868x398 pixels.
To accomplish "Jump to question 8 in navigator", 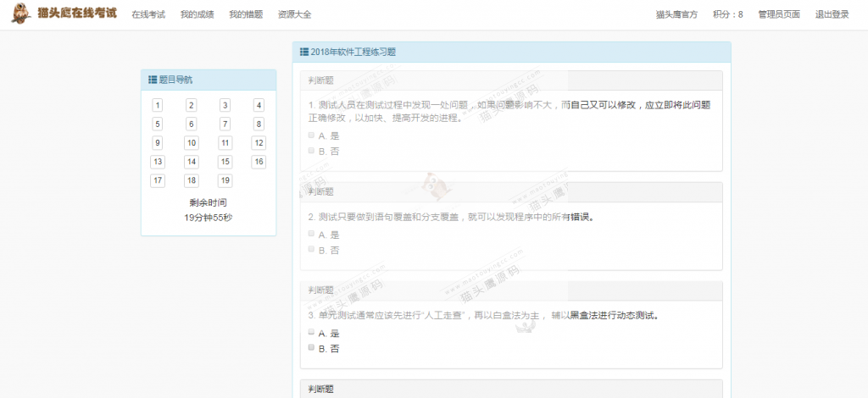I will coord(259,124).
